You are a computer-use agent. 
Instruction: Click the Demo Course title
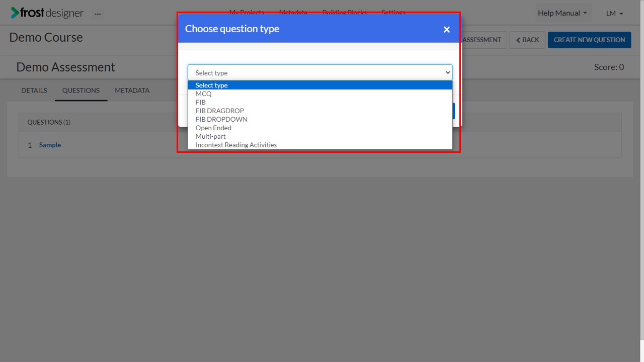[x=46, y=37]
